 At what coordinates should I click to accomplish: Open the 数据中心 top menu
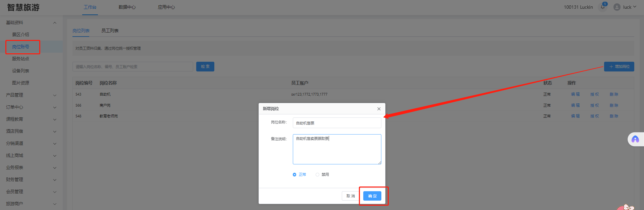coord(127,7)
